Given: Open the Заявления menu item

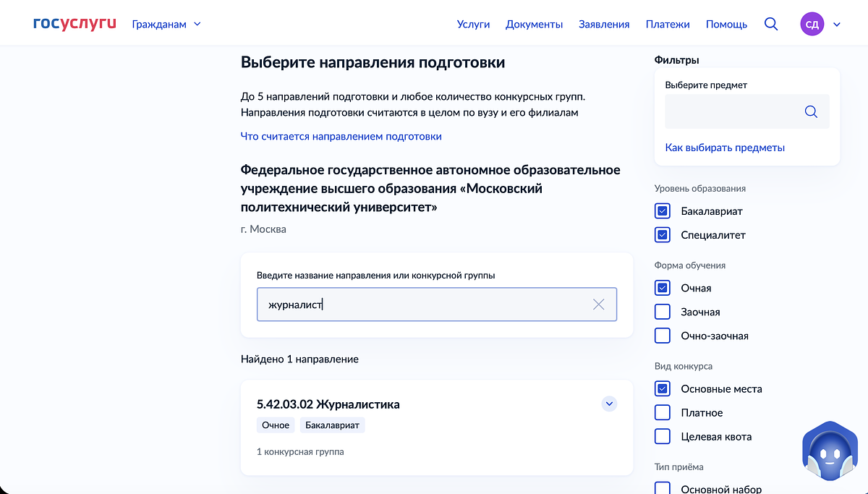Looking at the screenshot, I should pyautogui.click(x=604, y=24).
